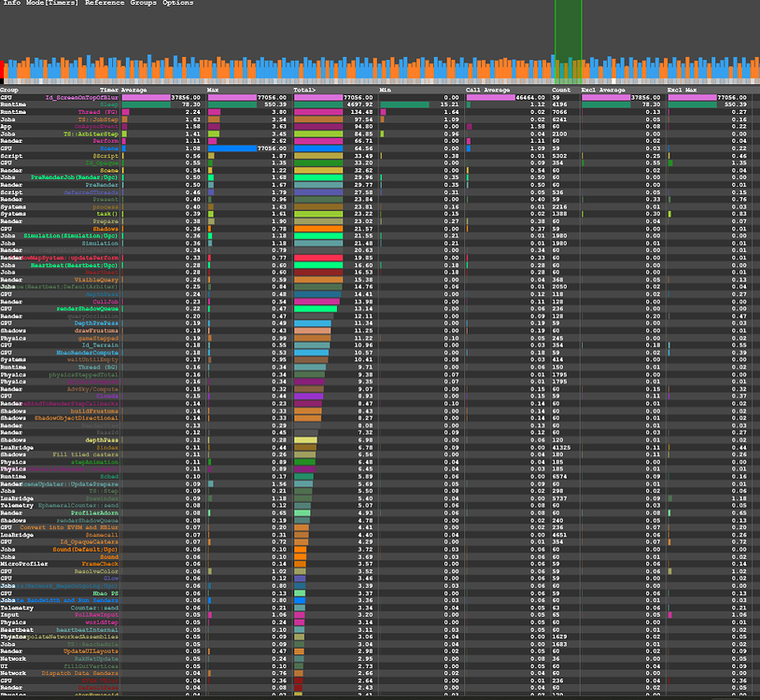Screen dimensions: 760x700
Task: Sort by the Excl Average column header
Action: tap(601, 91)
